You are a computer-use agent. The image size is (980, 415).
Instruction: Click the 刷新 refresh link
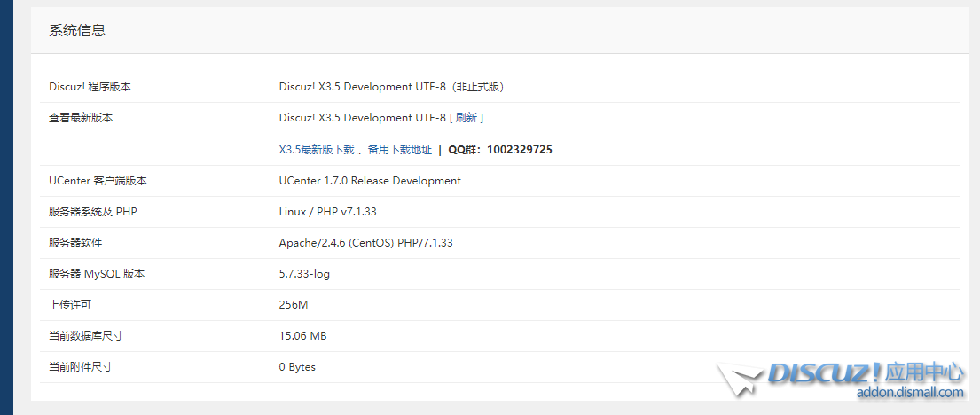pos(466,118)
